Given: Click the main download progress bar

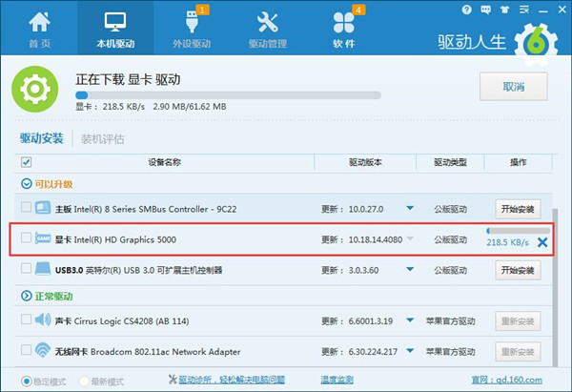Looking at the screenshot, I should click(228, 95).
